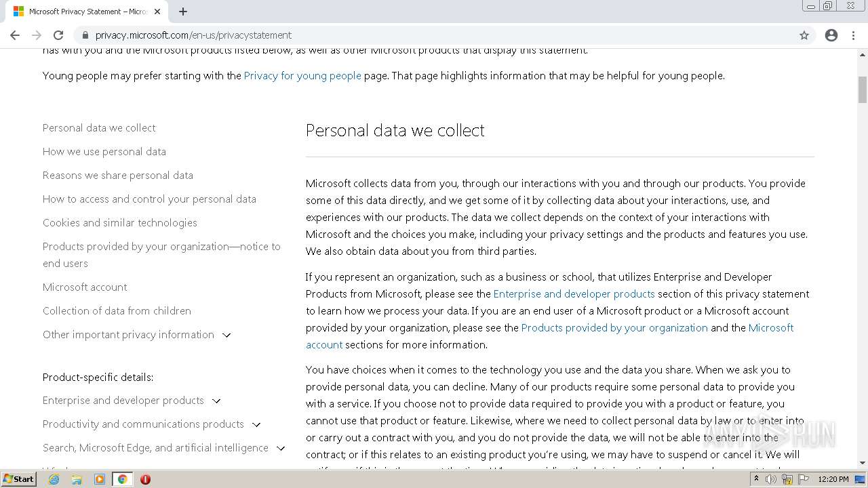Expand Enterprise and developer products chevron
The width and height of the screenshot is (868, 488).
tap(216, 401)
